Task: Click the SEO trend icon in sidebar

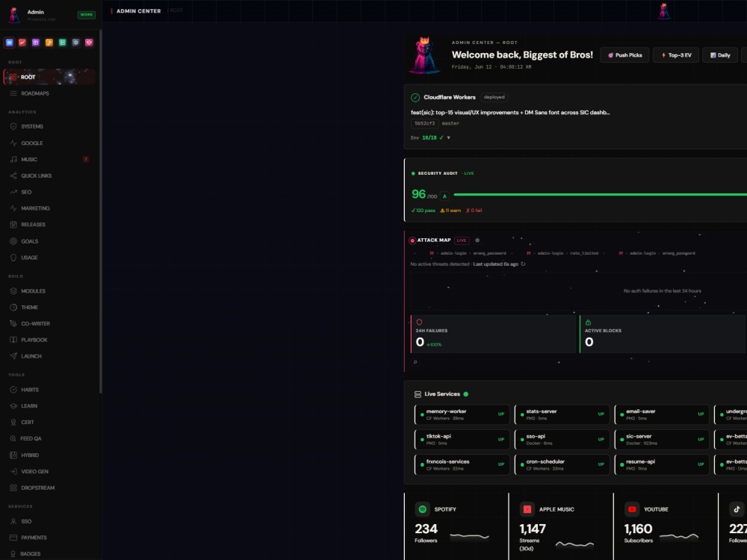Action: 13,192
